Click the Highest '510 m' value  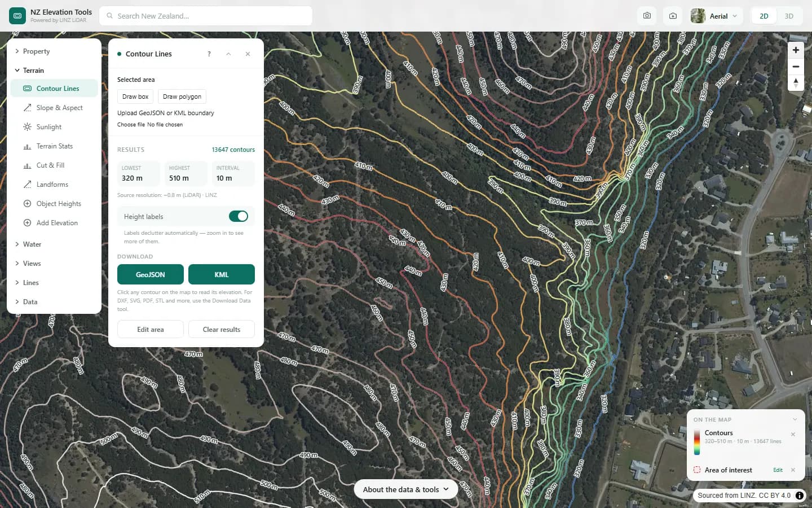point(179,178)
